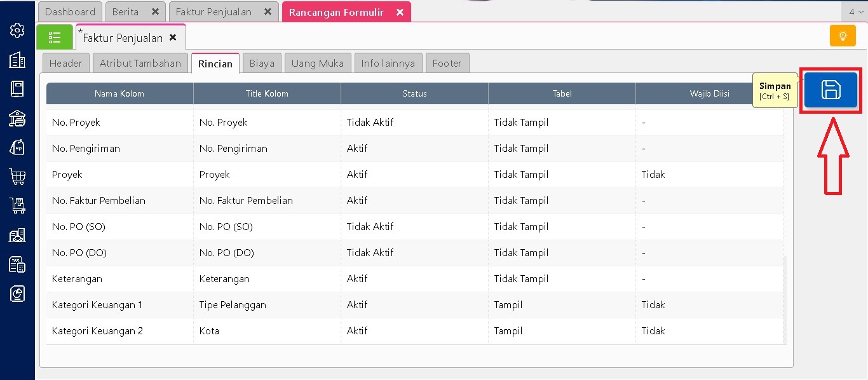Open the settings gear in the sidebar

coord(17,30)
